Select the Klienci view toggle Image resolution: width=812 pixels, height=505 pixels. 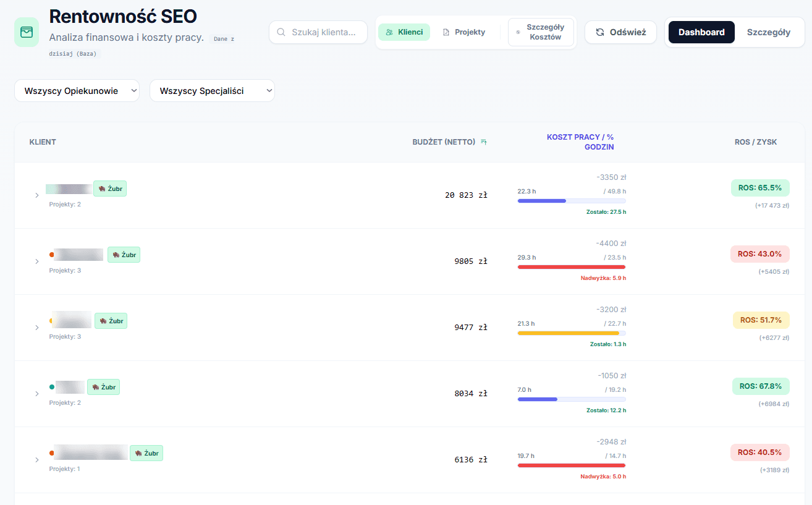coord(404,32)
